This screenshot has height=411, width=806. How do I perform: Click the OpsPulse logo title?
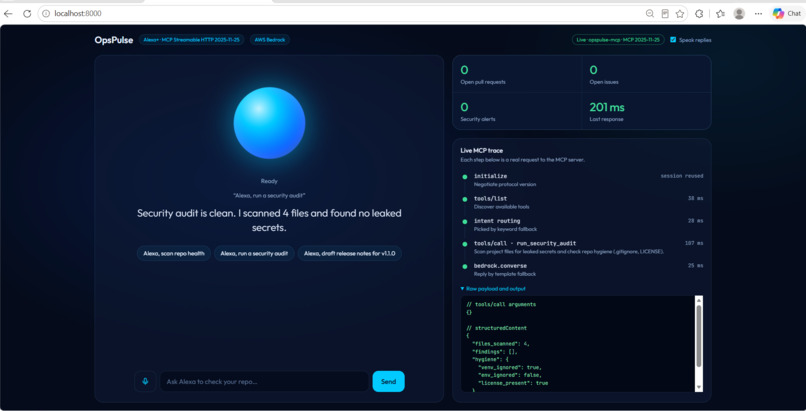pos(114,40)
